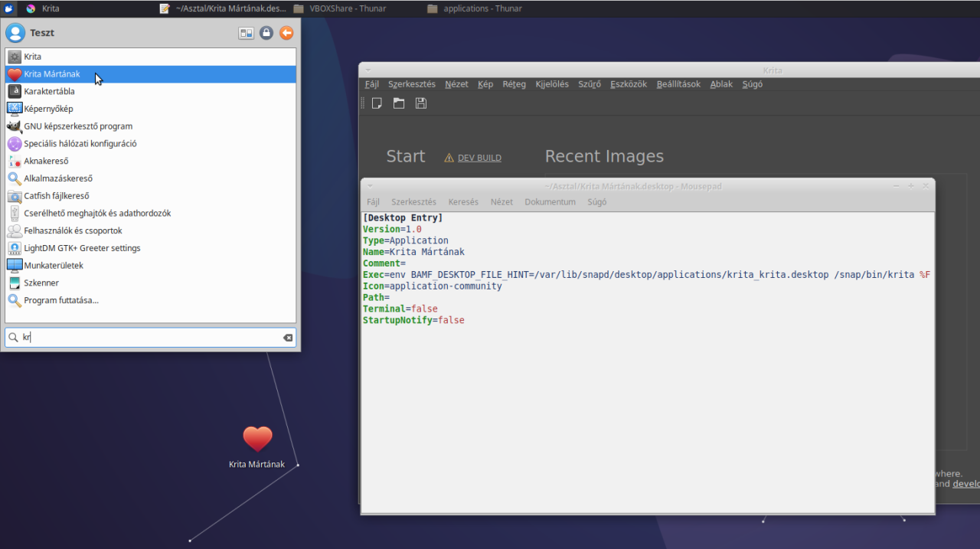Open the Súgó menu in Mousepad
980x549 pixels.
pyautogui.click(x=596, y=202)
